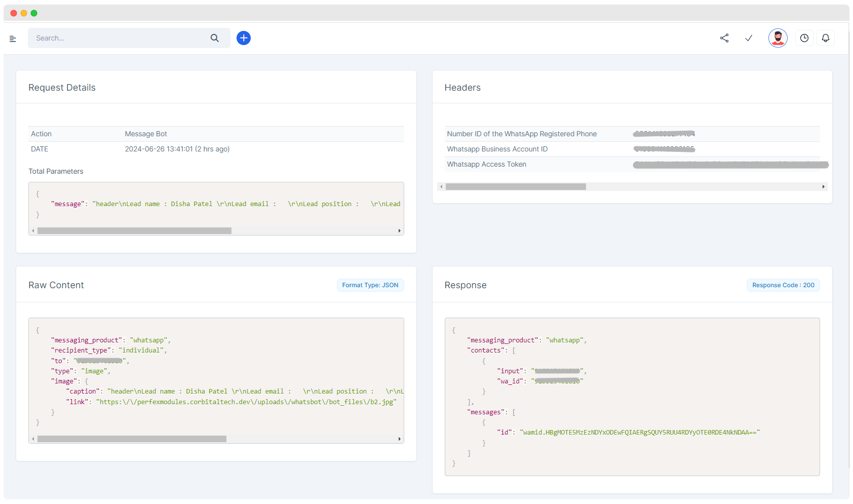Click the wamid message ID string

(640, 433)
